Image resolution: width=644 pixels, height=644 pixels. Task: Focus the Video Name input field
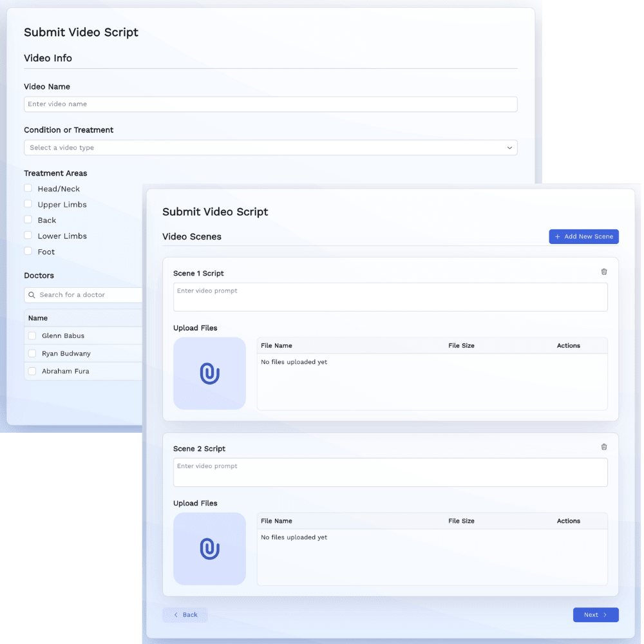(270, 104)
